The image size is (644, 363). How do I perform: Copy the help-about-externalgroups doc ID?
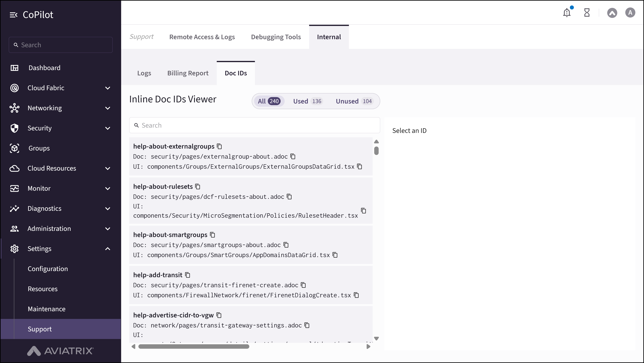tap(219, 146)
